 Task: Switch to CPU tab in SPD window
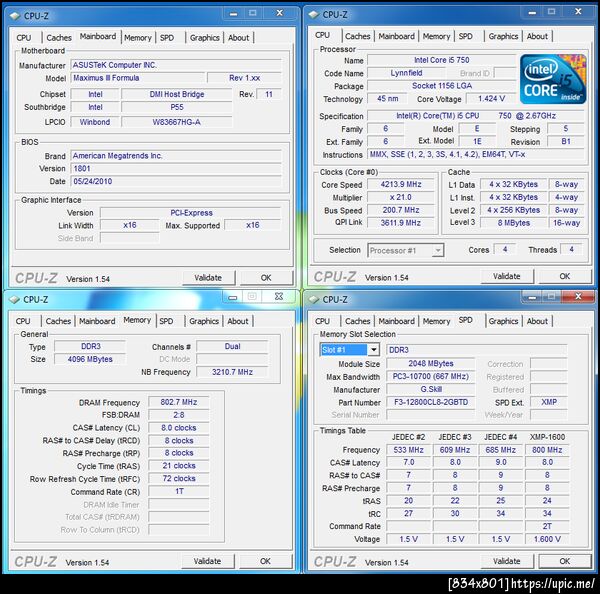(322, 321)
